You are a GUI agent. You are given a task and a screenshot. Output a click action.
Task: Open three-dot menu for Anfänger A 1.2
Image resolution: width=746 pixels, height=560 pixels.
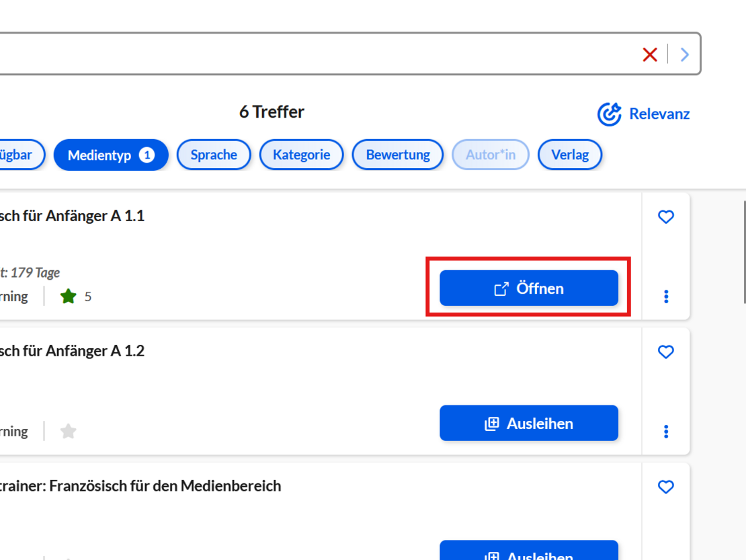coord(665,431)
